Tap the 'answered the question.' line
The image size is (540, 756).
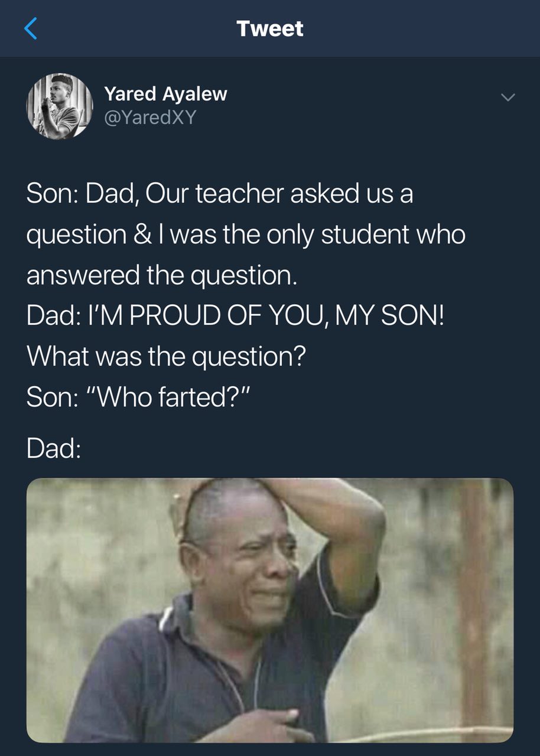161,275
